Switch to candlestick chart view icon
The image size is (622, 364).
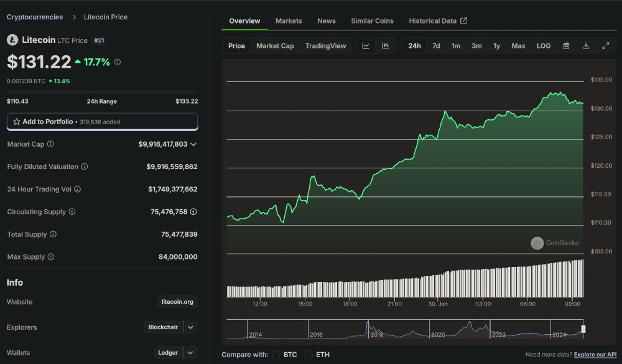(385, 46)
